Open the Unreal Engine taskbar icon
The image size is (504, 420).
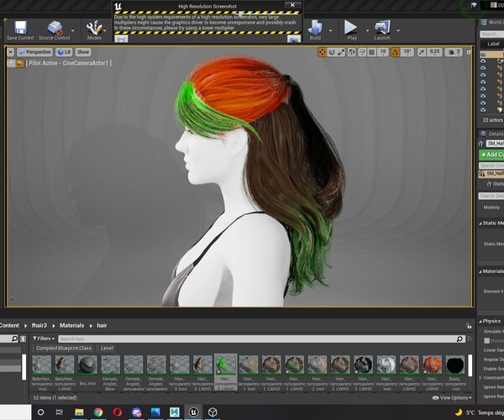(x=193, y=412)
